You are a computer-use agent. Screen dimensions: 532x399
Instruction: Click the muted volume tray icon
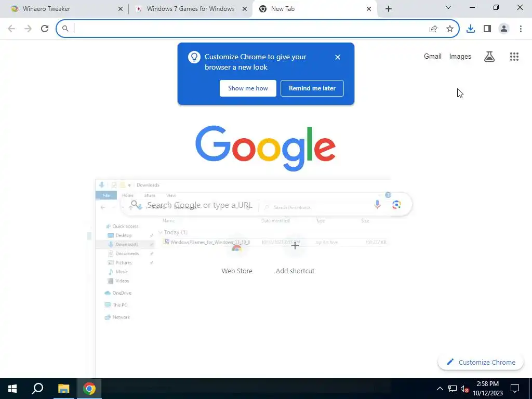point(464,389)
